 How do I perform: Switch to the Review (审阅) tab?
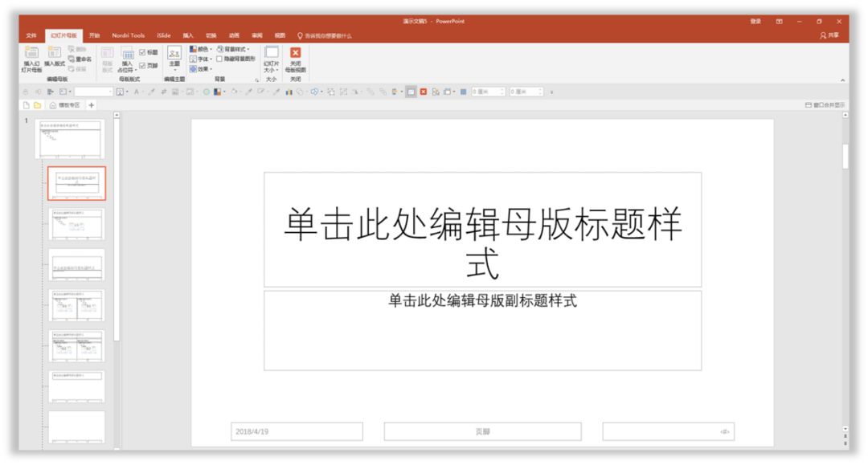257,35
